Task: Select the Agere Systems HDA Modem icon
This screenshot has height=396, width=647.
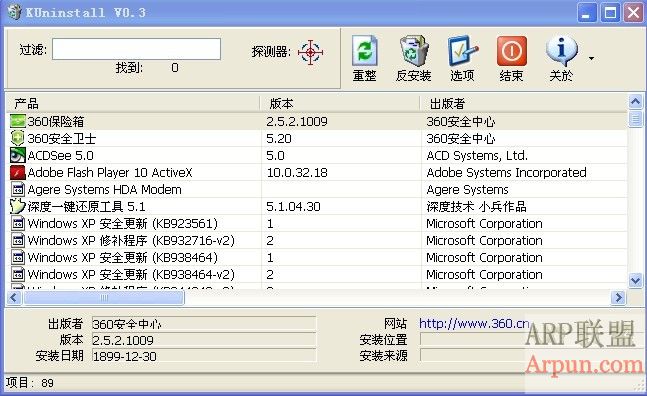Action: 18,189
